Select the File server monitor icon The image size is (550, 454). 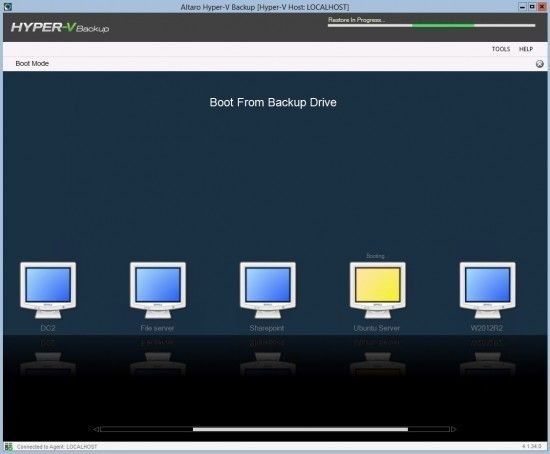coord(158,290)
